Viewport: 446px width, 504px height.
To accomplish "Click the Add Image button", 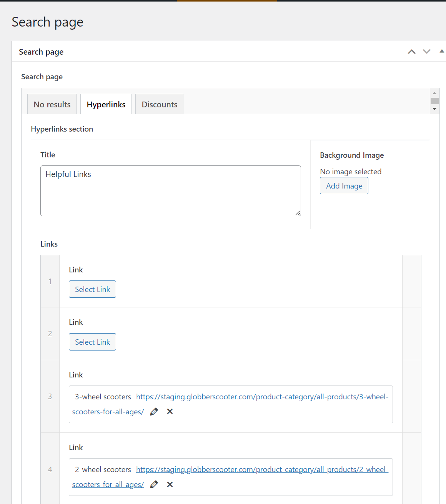I will click(x=344, y=185).
